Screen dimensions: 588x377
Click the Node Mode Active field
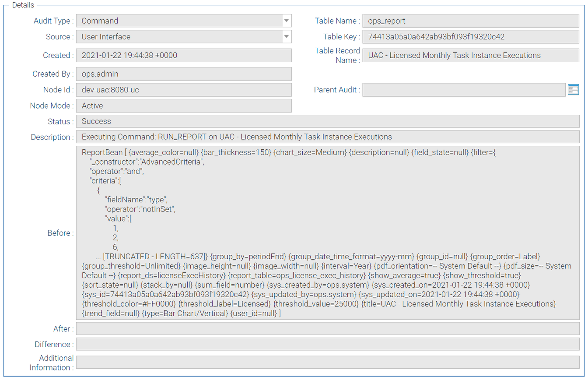coord(184,106)
